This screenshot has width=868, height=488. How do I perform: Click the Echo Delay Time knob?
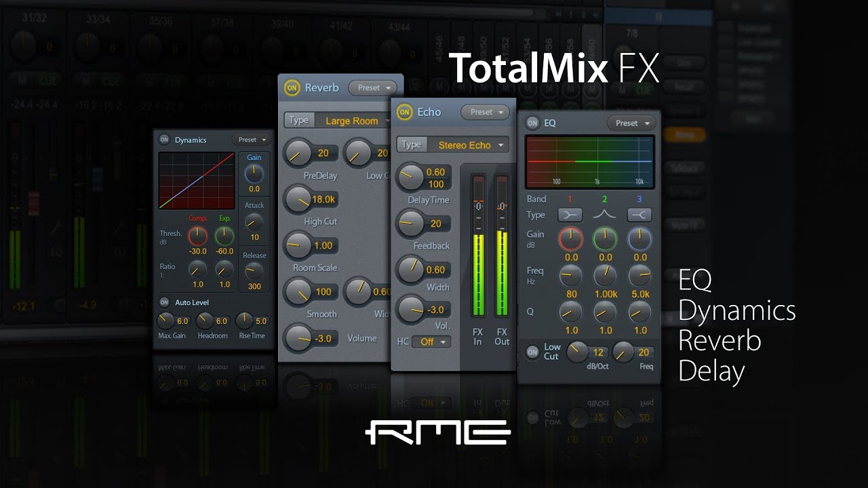tap(410, 178)
